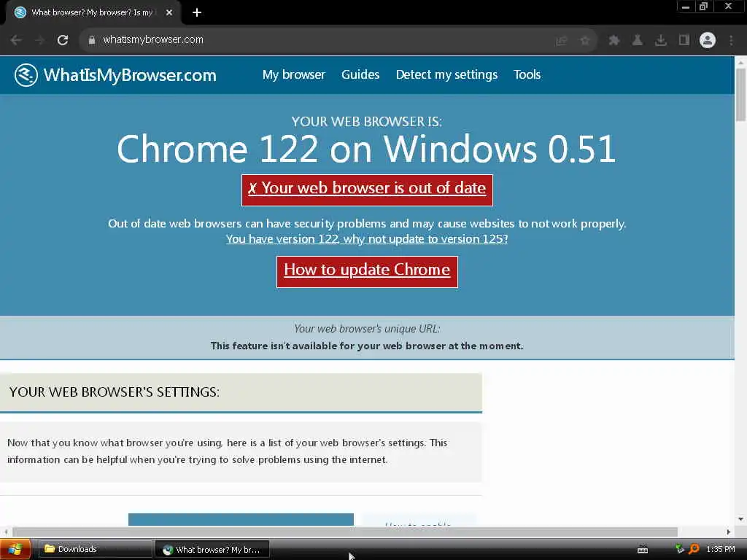The width and height of the screenshot is (747, 560).
Task: Switch to What browser taskbar item
Action: point(212,550)
